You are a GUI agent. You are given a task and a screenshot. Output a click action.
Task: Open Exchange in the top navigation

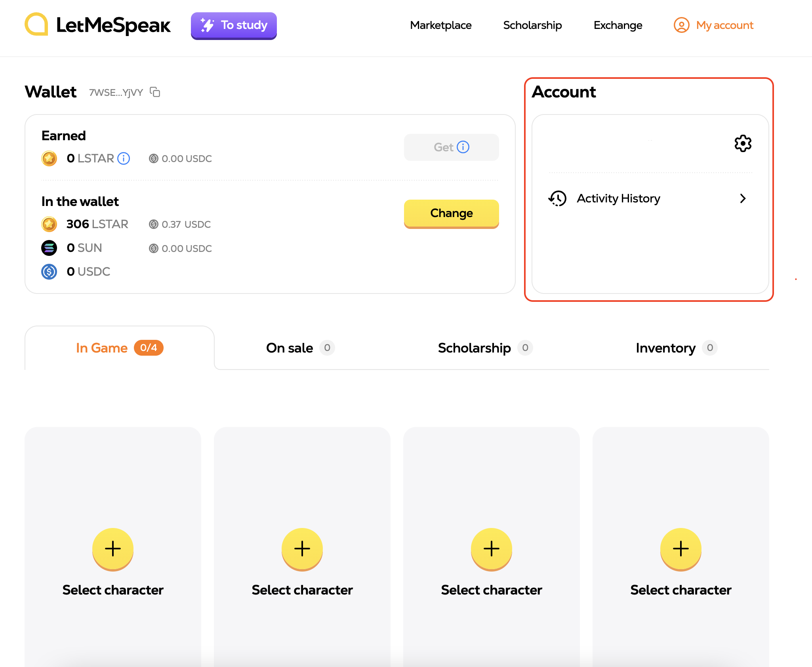click(x=618, y=25)
